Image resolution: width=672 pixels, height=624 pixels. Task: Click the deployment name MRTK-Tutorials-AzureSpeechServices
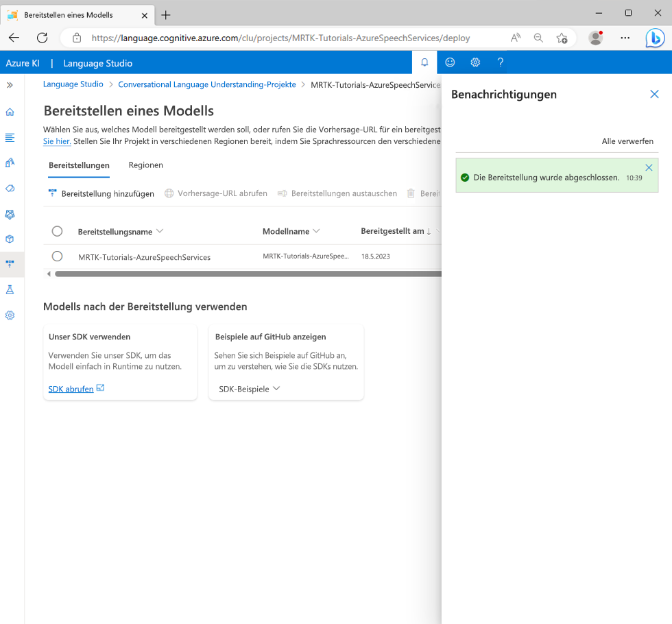click(x=145, y=257)
